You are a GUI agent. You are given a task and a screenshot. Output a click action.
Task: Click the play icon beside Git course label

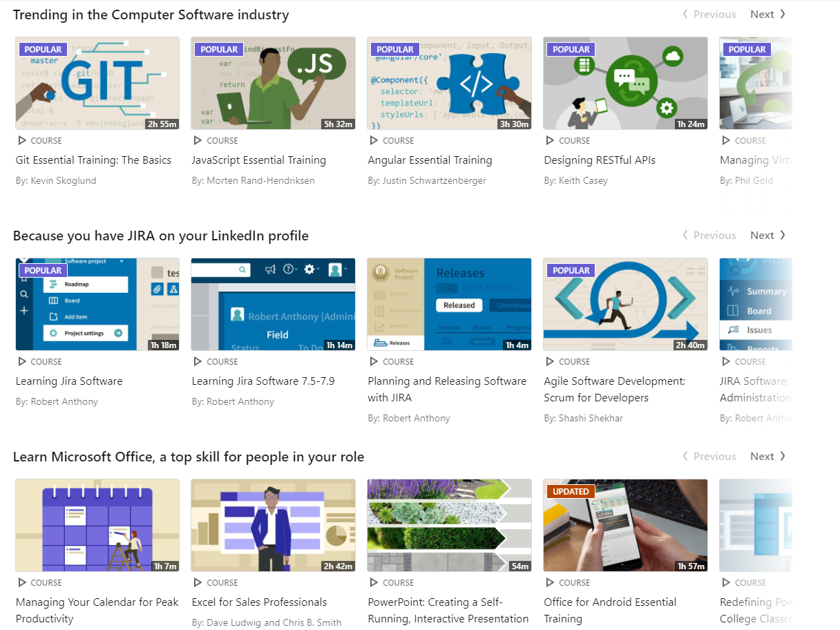pos(22,140)
